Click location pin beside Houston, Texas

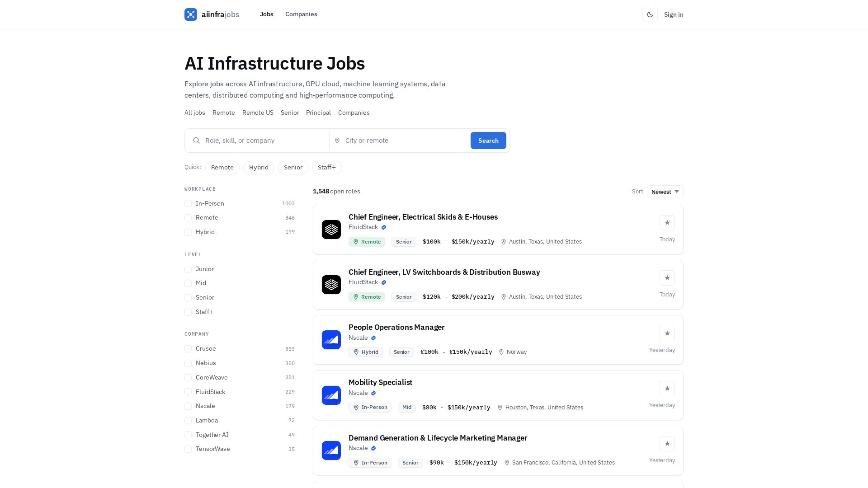click(500, 408)
